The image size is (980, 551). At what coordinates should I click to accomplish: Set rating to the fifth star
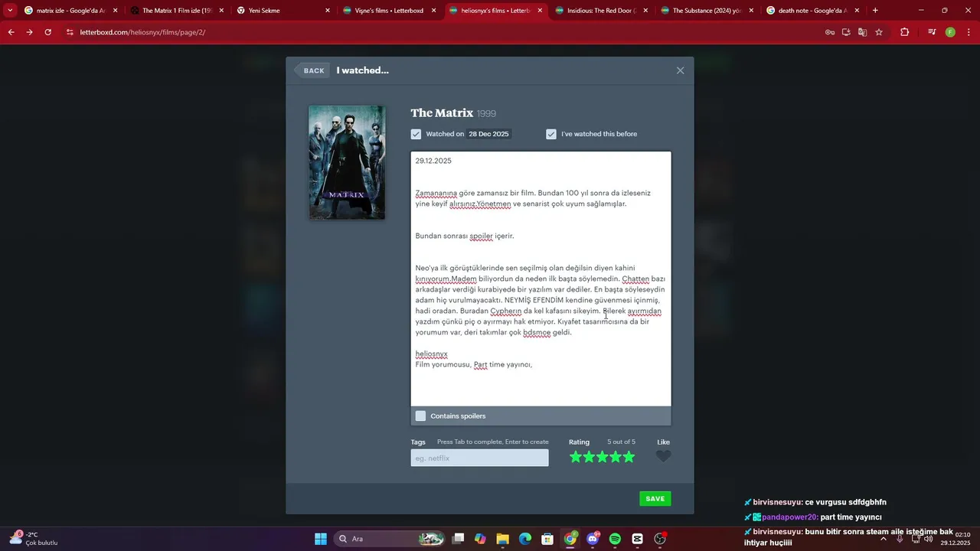pos(629,457)
